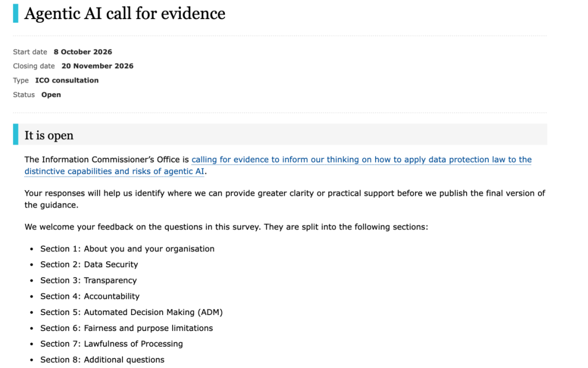
Task: Click the 'distinctive capabilities and risks of agentic AI' link text
Action: 114,171
